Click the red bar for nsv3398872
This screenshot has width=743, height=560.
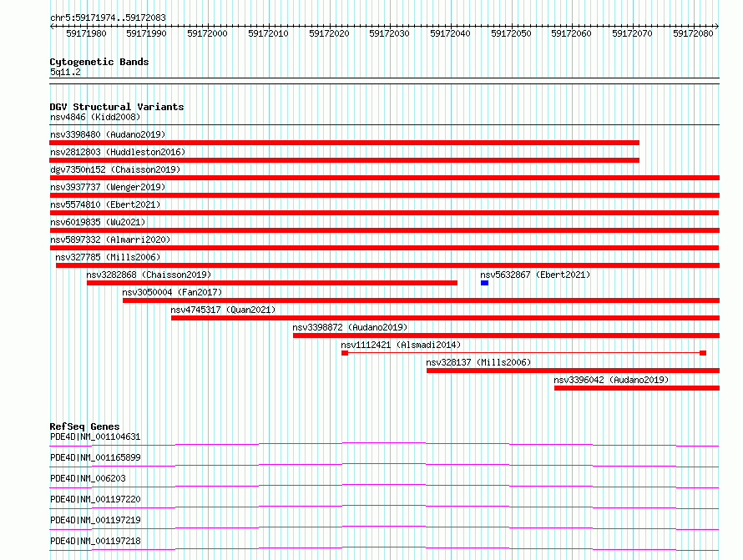(x=506, y=335)
